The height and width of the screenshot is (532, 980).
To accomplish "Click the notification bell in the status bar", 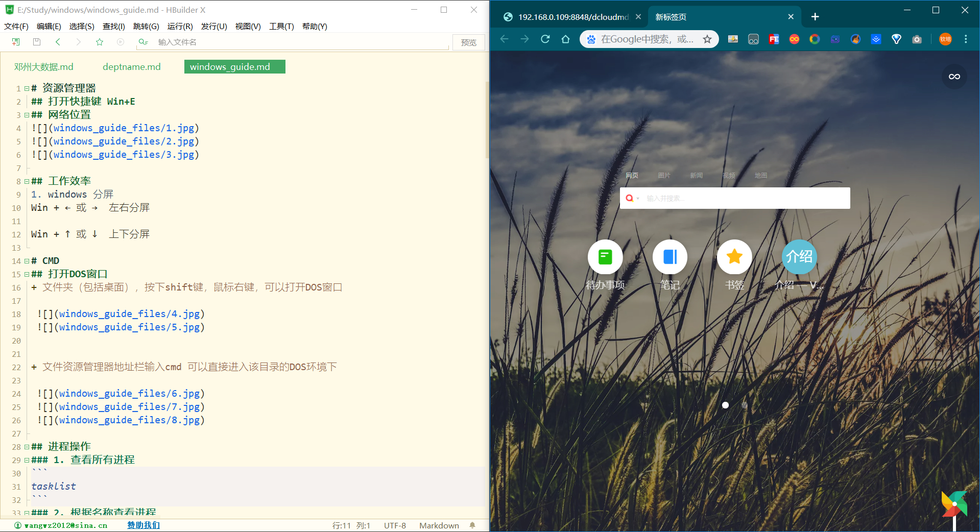I will [472, 525].
